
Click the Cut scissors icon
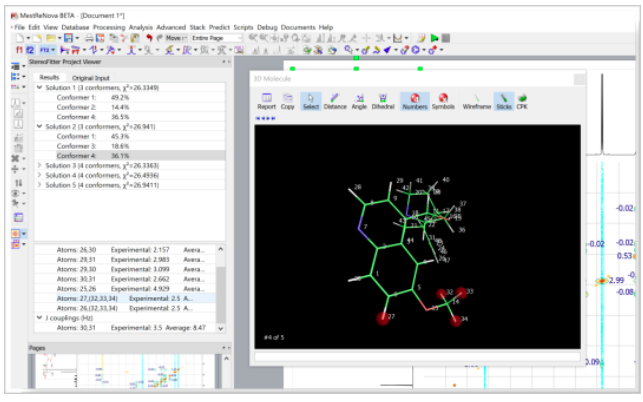pyautogui.click(x=124, y=38)
